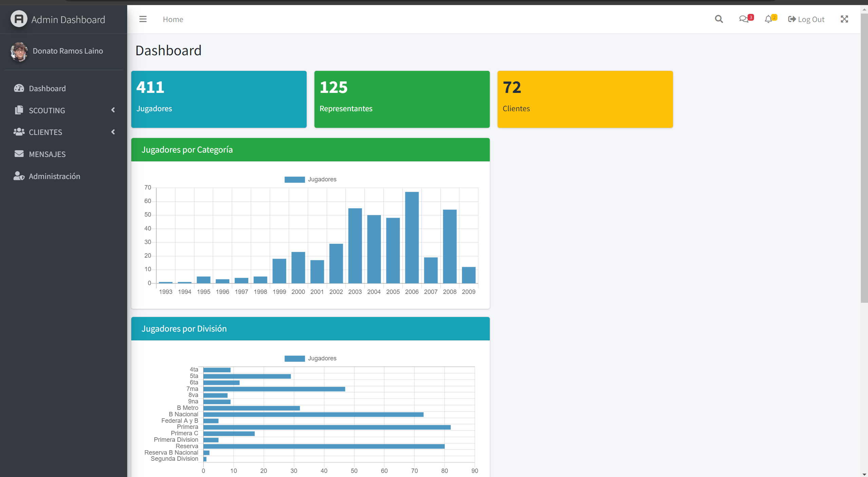Open Donato Ramos Laino profile link

[x=68, y=51]
